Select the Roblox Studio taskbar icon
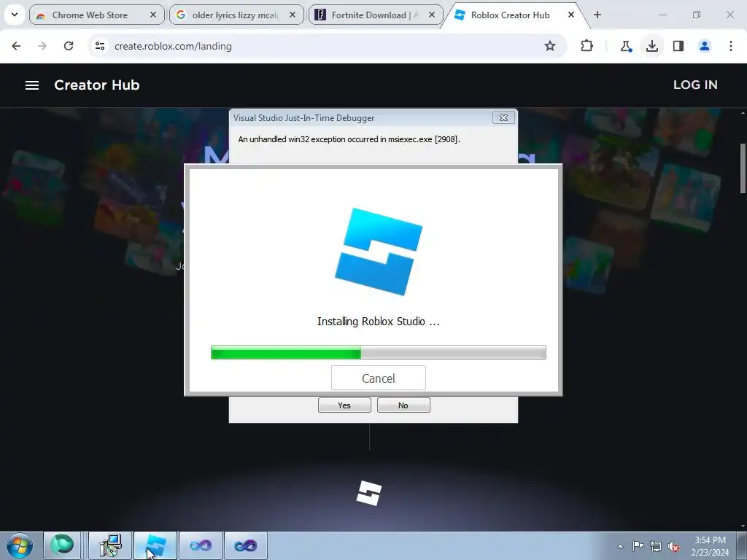The image size is (747, 560). [155, 545]
